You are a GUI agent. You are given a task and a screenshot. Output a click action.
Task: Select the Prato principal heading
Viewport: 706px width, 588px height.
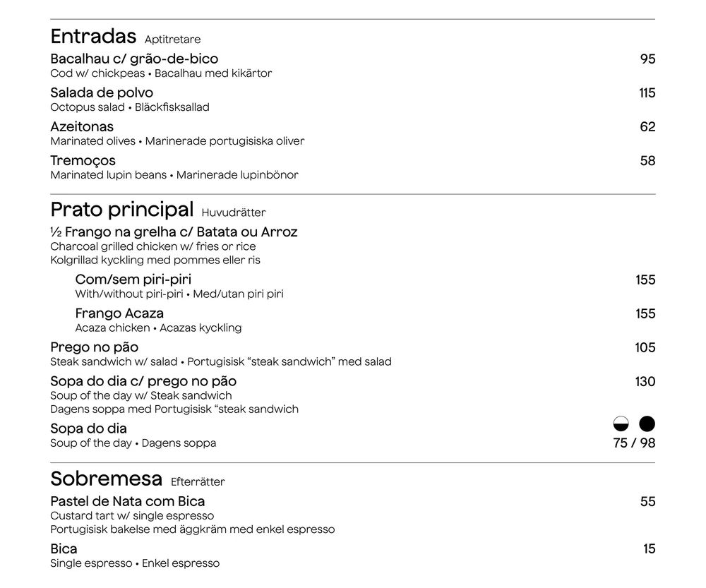(x=122, y=210)
